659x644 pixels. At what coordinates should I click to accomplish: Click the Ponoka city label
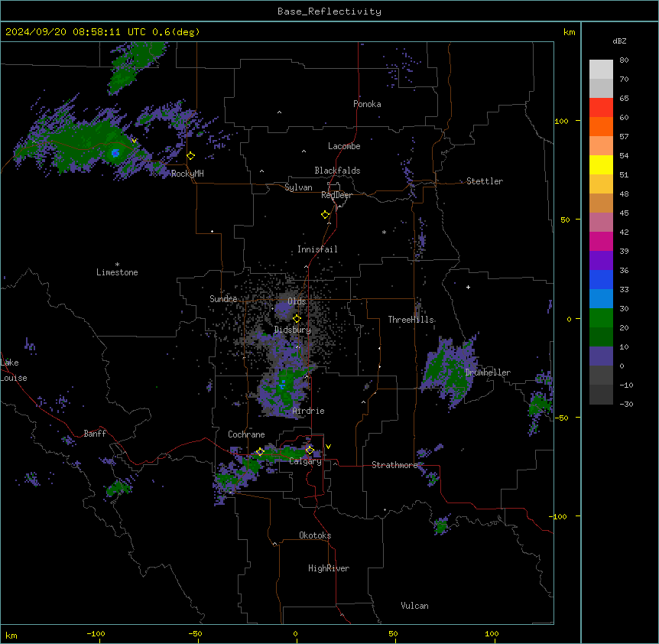click(367, 104)
